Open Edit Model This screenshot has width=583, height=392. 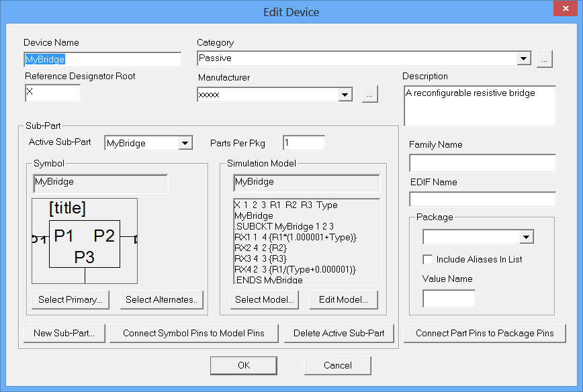coord(343,300)
